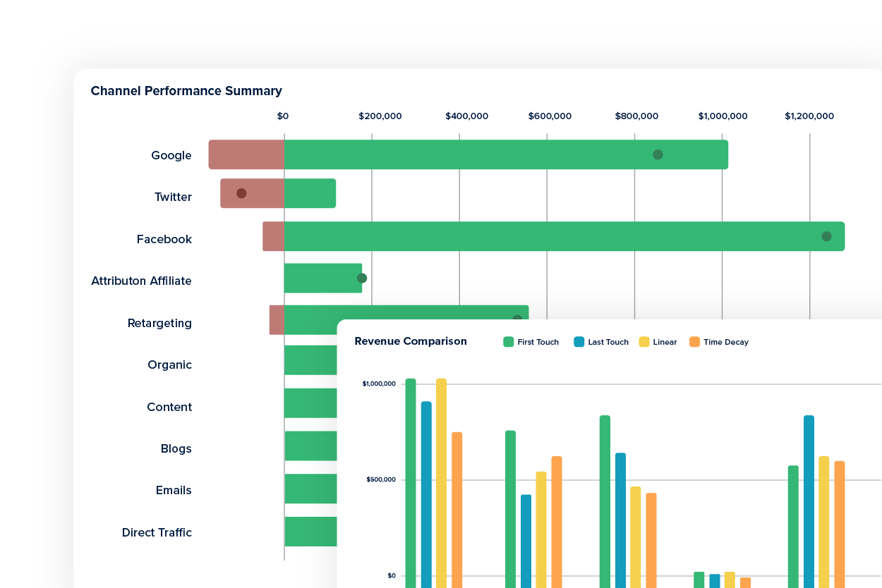Image resolution: width=882 pixels, height=588 pixels.
Task: Click the Linear legend label
Action: 665,342
